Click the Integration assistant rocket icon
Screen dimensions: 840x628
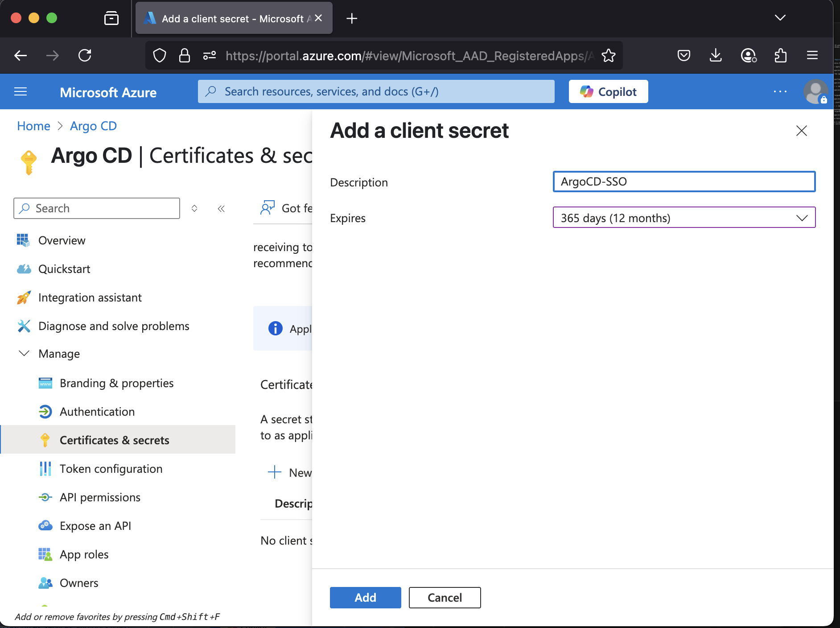(x=24, y=297)
